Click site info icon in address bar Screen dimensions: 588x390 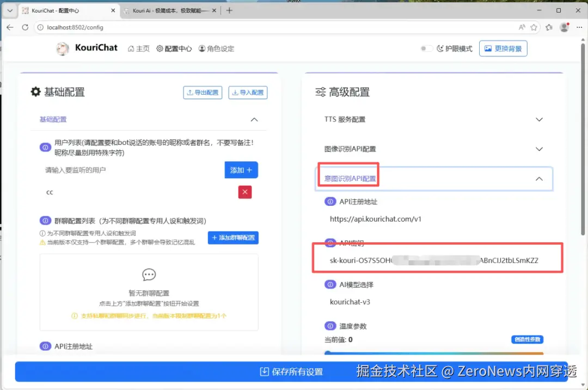40,27
